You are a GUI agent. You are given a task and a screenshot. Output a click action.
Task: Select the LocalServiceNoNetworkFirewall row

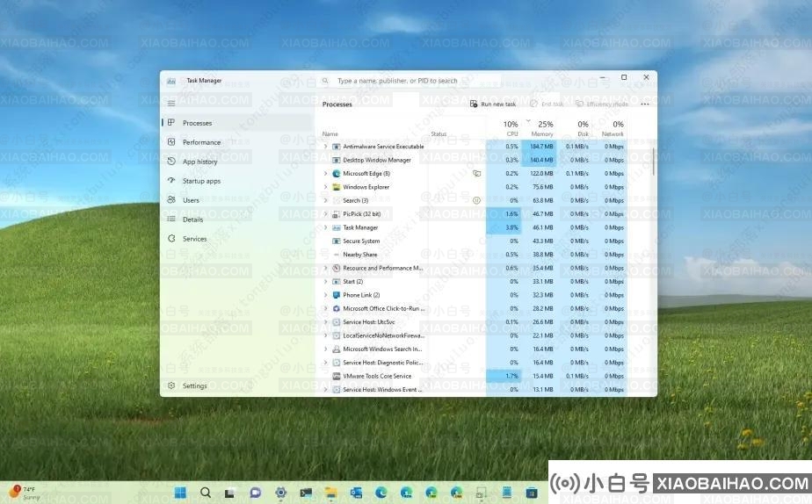click(x=474, y=335)
